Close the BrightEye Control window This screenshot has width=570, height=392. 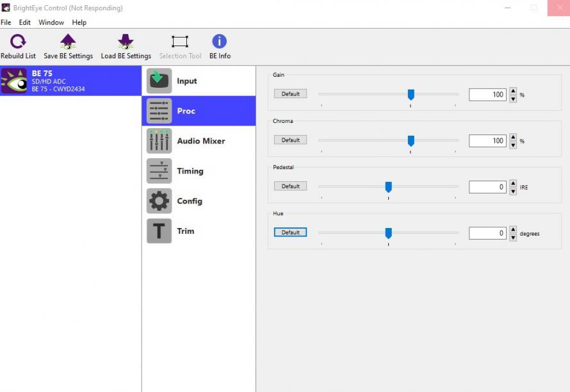pyautogui.click(x=559, y=8)
